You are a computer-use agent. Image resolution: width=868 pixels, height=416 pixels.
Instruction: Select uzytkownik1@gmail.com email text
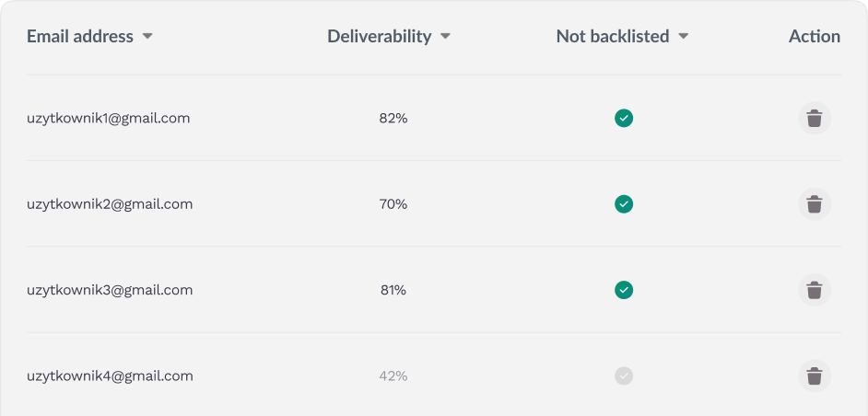pyautogui.click(x=109, y=119)
